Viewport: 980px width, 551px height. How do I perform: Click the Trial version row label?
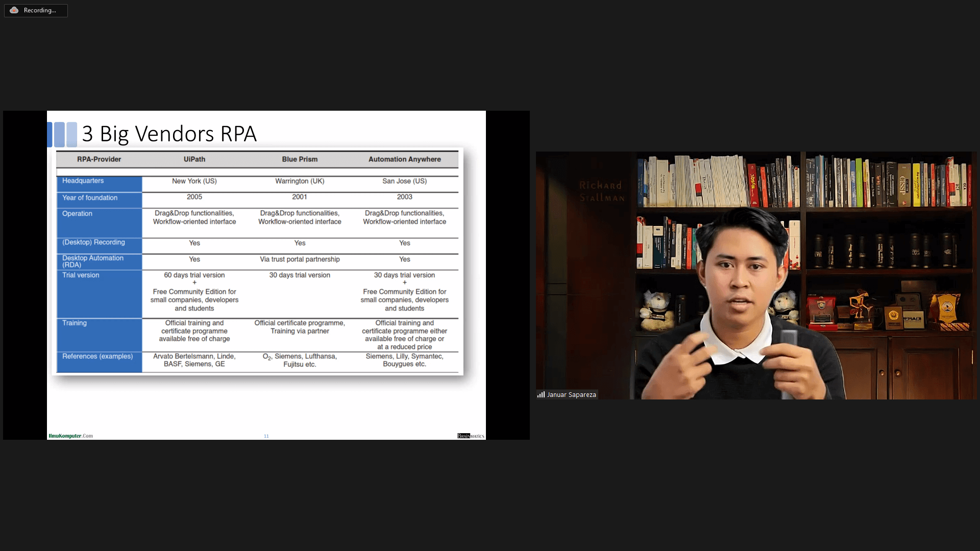[81, 275]
